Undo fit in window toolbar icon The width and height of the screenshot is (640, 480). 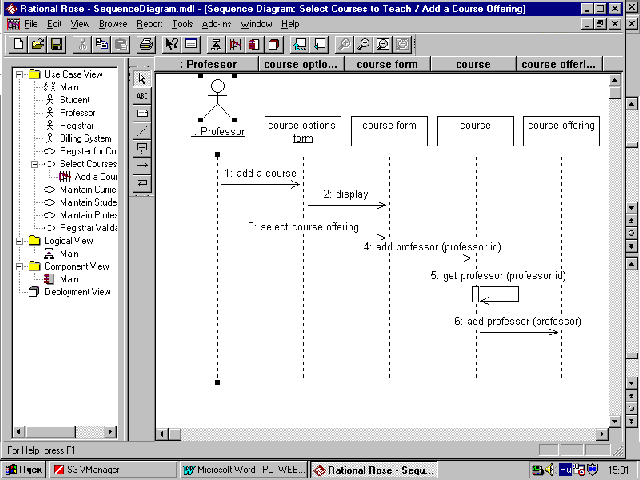(401, 44)
